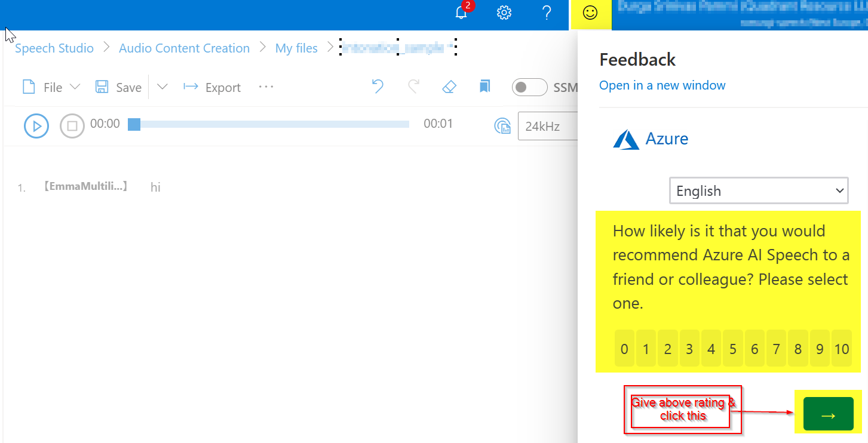Open the File menu
868x443 pixels.
(x=51, y=87)
